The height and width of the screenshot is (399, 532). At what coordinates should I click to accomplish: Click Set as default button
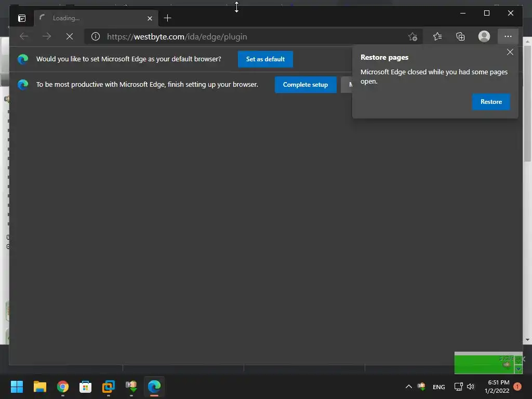coord(265,59)
